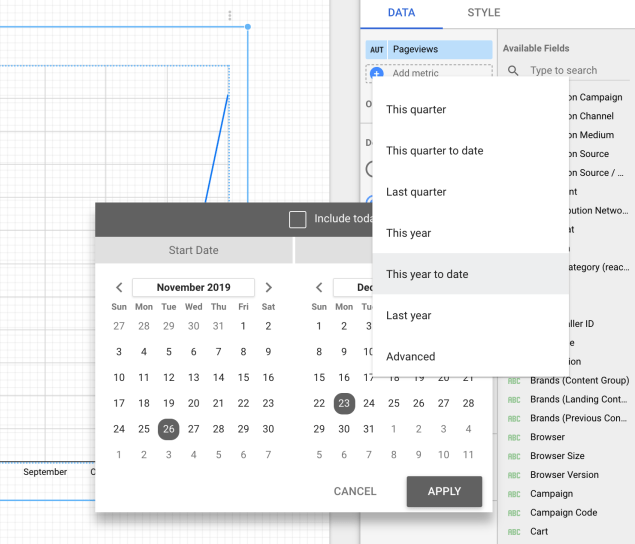Click the chart's three-dot options handle
Screen dimensions: 635x544
pyautogui.click(x=230, y=15)
